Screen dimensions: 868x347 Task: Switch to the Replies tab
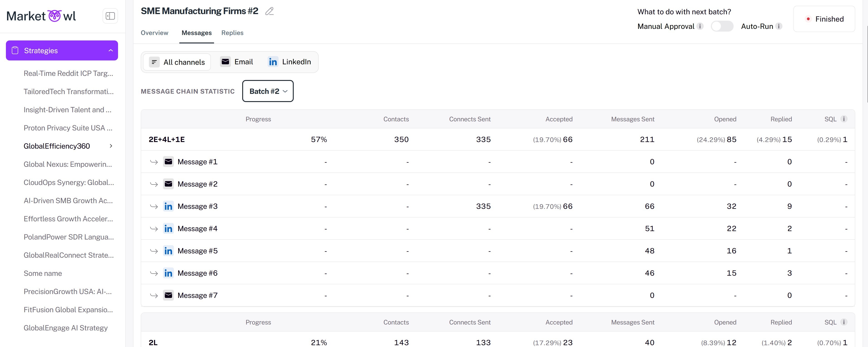tap(232, 33)
